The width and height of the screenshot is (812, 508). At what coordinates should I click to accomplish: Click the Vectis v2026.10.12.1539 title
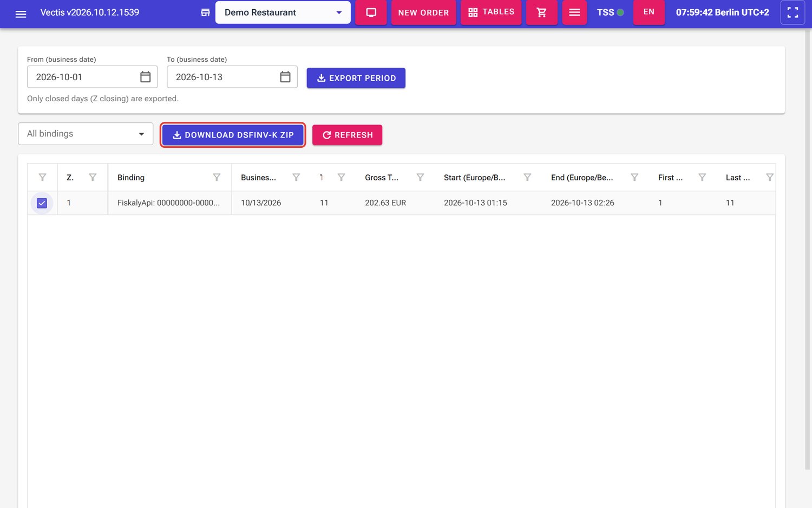tap(90, 12)
